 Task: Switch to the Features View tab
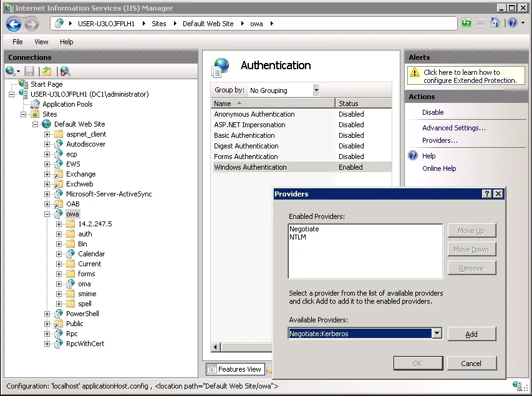coord(235,369)
